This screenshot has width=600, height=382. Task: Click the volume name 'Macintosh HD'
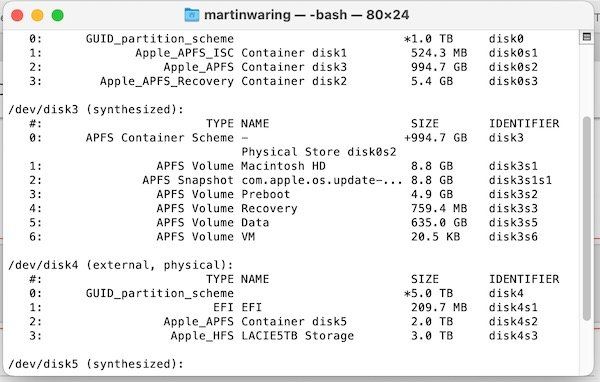284,166
